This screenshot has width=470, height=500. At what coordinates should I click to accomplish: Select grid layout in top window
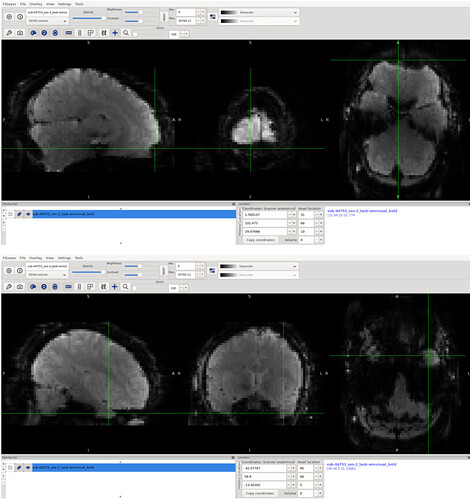pos(90,33)
